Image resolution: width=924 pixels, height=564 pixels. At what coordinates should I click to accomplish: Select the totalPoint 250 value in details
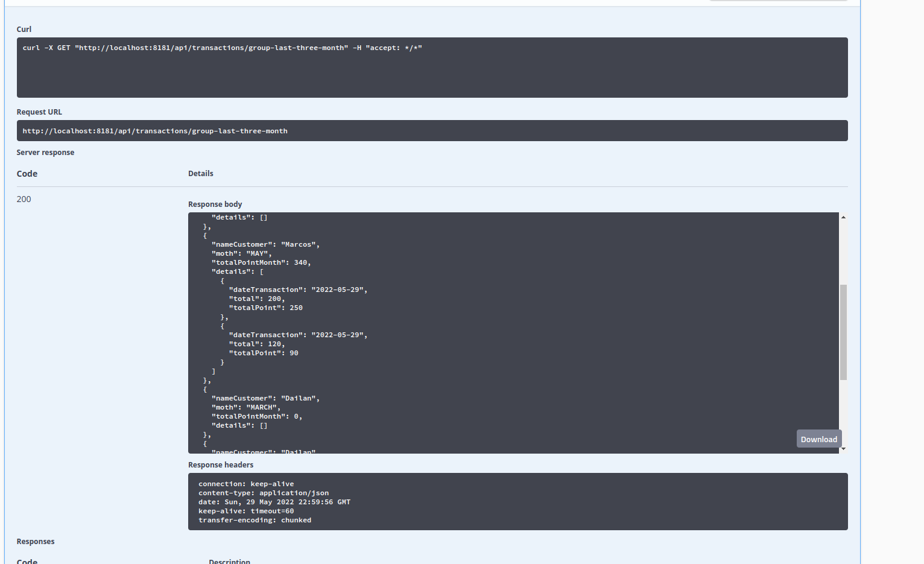pos(296,308)
